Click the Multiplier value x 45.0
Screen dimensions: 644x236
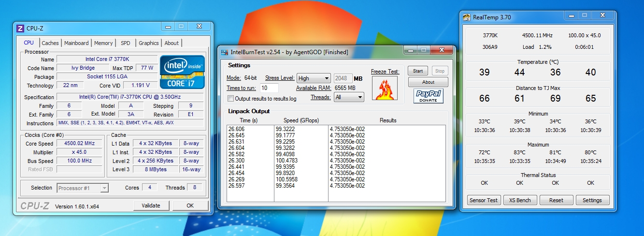80,152
